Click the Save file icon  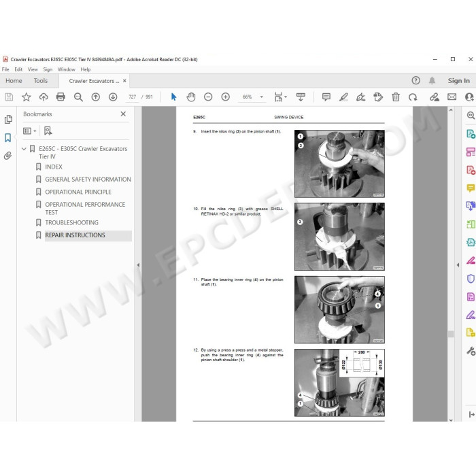click(x=9, y=97)
